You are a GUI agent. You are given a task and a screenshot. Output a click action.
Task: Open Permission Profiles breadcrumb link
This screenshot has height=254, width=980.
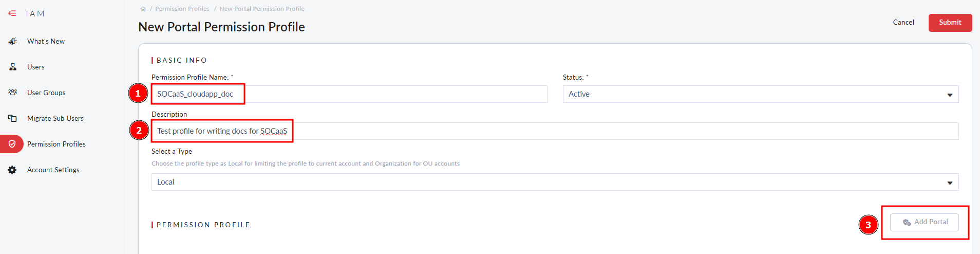tap(182, 9)
